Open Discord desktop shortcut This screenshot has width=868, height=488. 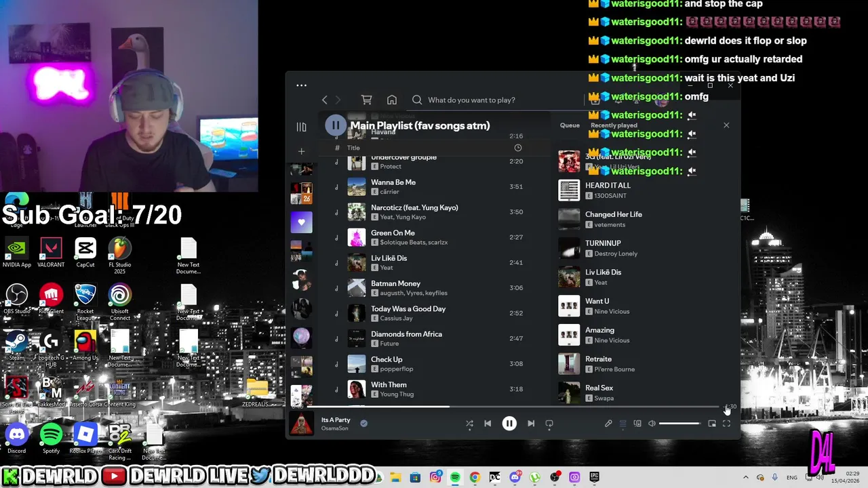click(x=17, y=438)
